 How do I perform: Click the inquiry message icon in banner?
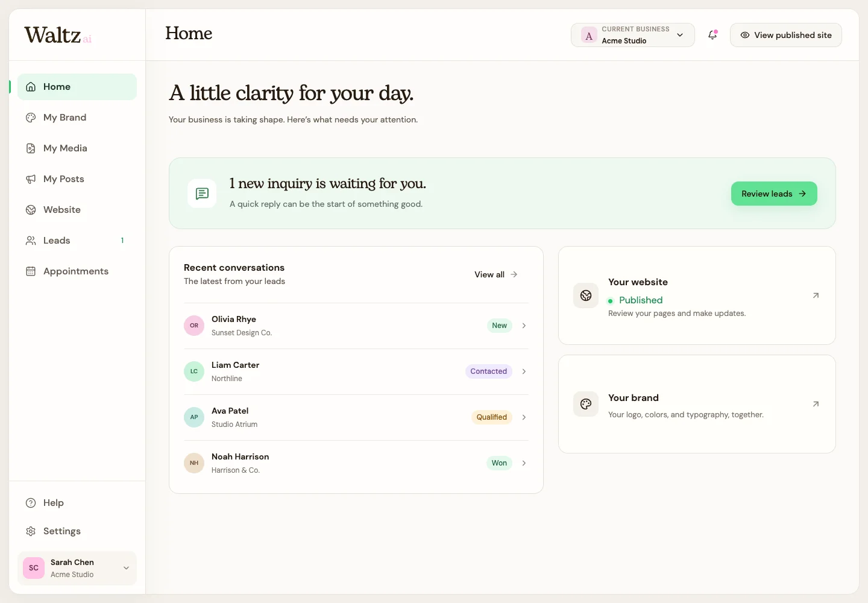[202, 194]
